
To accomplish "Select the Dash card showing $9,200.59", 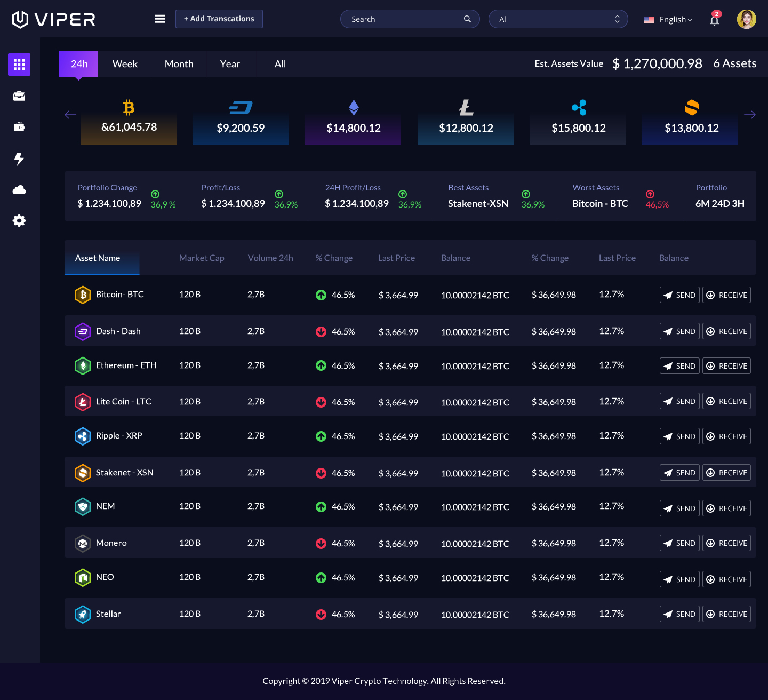I will pos(241,122).
